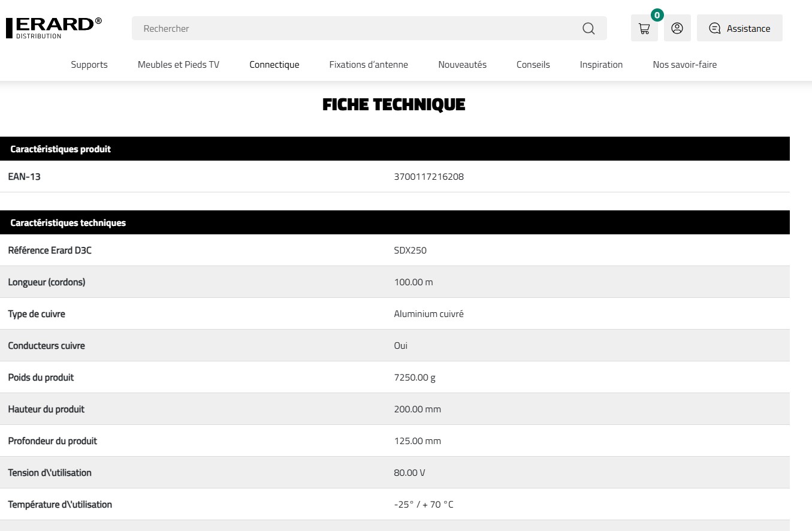Open the user account icon
The image size is (812, 531).
point(677,28)
